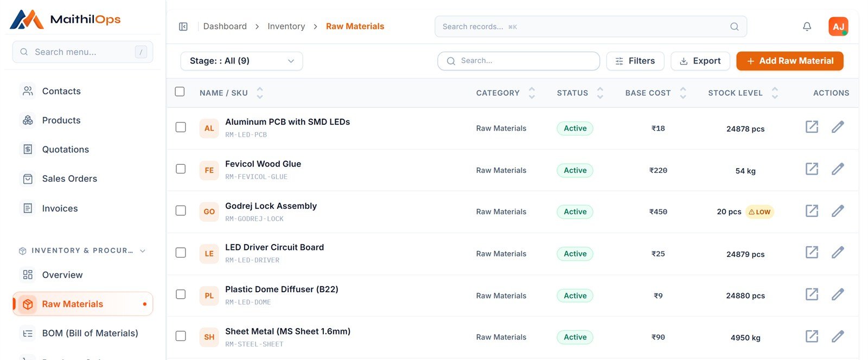Click the Filters button
This screenshot has width=868, height=360.
635,61
